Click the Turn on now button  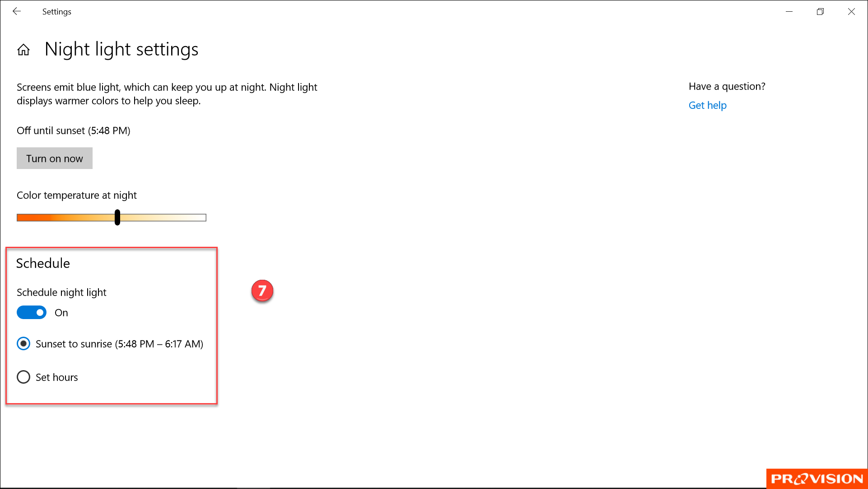pos(54,158)
